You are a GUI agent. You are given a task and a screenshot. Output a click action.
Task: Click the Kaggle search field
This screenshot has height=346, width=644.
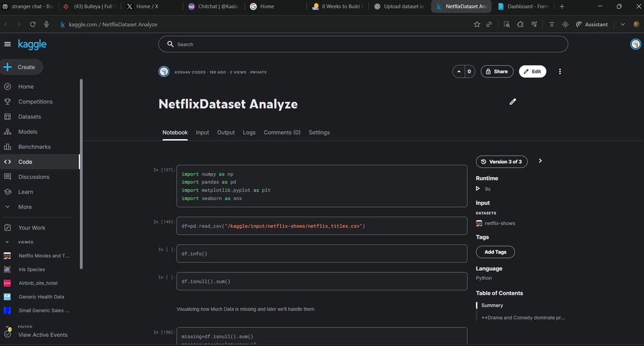pos(363,44)
